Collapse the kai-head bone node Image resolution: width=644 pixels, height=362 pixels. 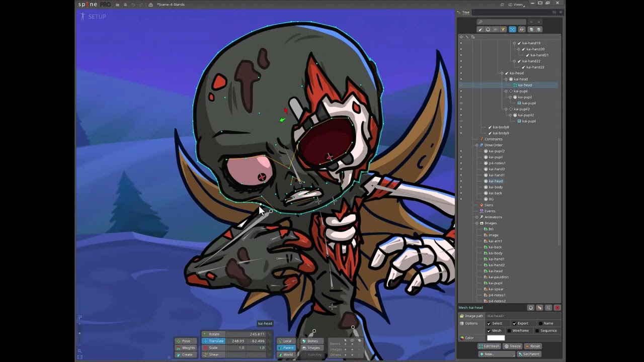pos(502,73)
